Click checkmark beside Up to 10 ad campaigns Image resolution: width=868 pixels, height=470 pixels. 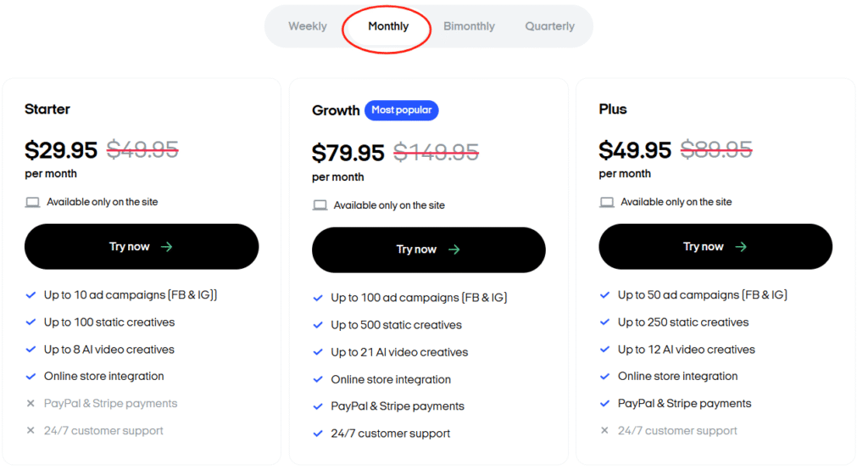(x=31, y=295)
